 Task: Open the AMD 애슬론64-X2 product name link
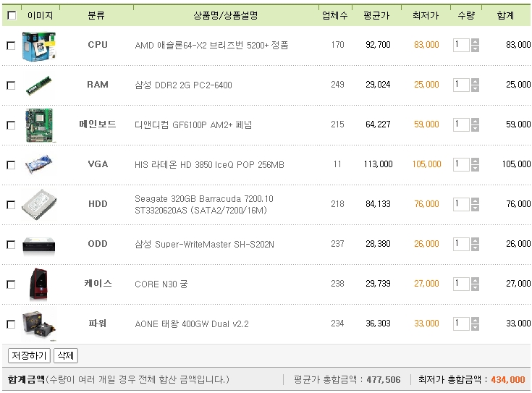[211, 45]
